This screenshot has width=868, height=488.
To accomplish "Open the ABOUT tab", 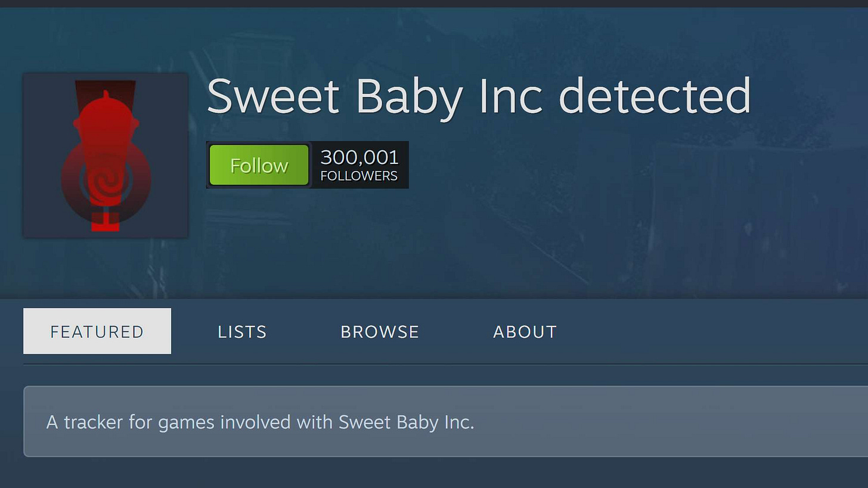I will 525,331.
